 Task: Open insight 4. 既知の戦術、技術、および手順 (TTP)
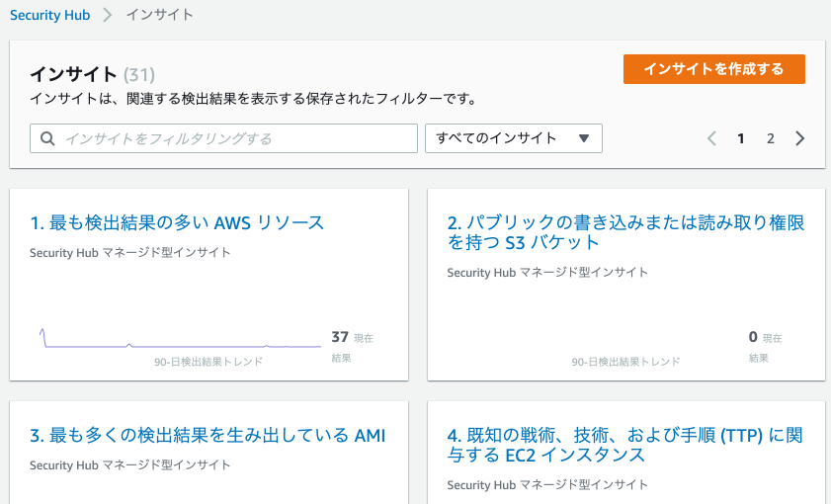pos(625,445)
